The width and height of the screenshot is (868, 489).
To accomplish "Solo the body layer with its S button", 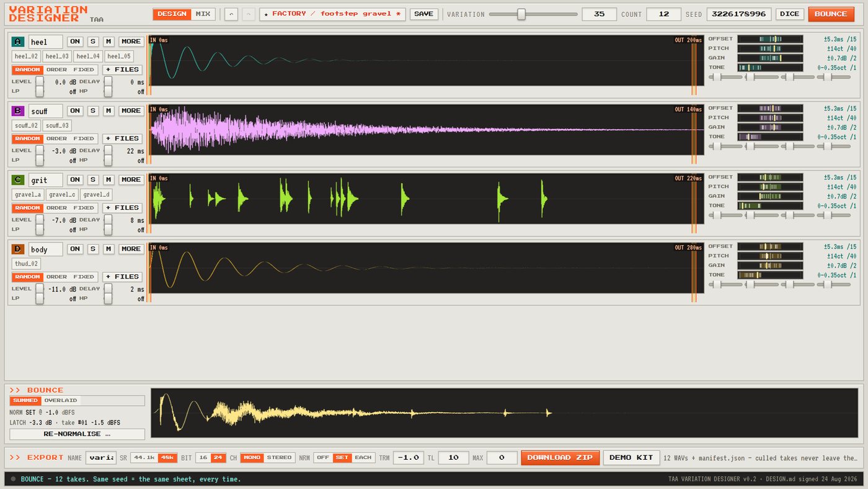I will click(92, 249).
